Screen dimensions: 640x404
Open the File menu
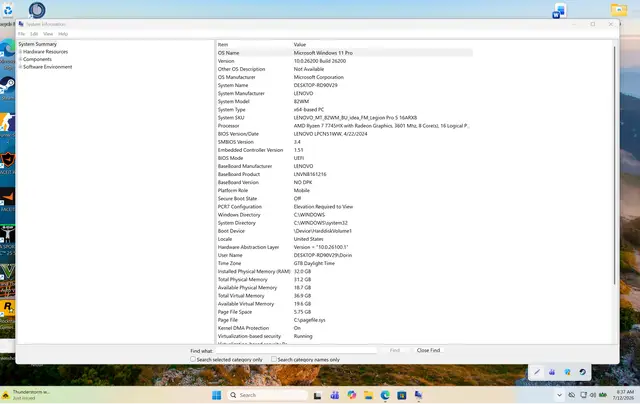pos(22,34)
